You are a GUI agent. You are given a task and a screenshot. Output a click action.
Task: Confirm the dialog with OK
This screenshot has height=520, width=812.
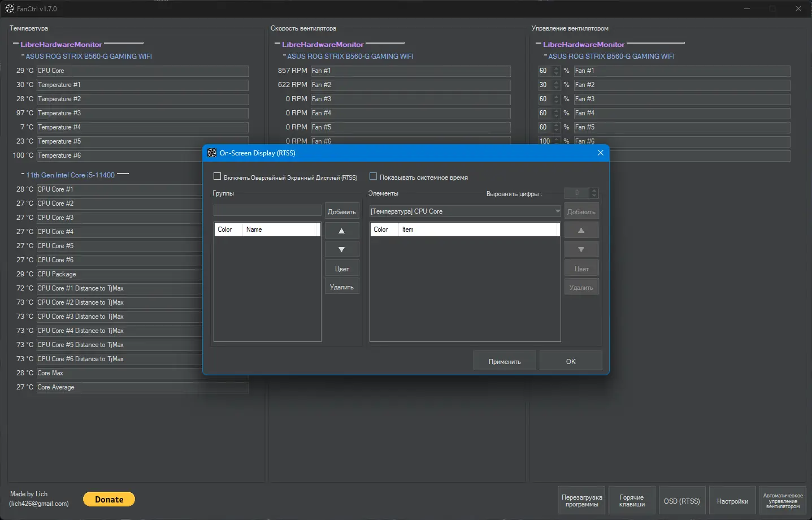click(571, 361)
